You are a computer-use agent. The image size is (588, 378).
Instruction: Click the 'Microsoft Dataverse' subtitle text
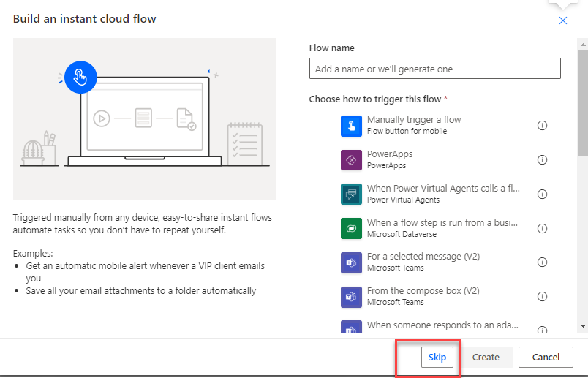click(x=402, y=235)
